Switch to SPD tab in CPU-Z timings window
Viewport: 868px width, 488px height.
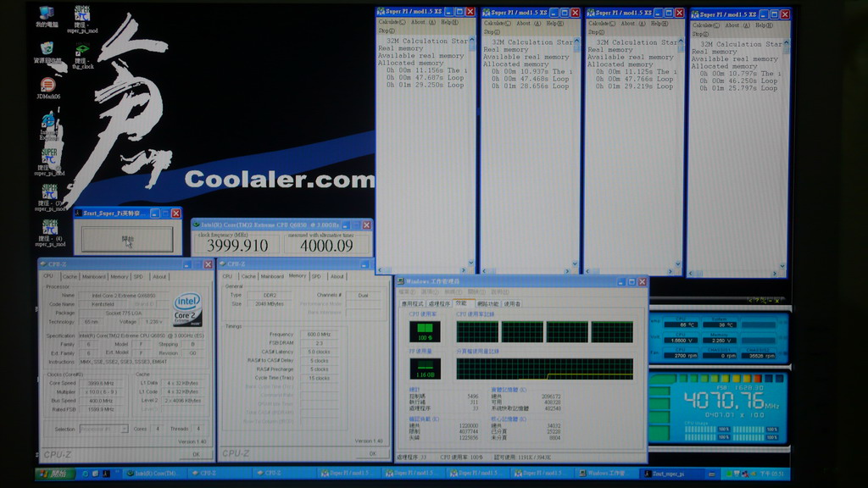point(316,276)
